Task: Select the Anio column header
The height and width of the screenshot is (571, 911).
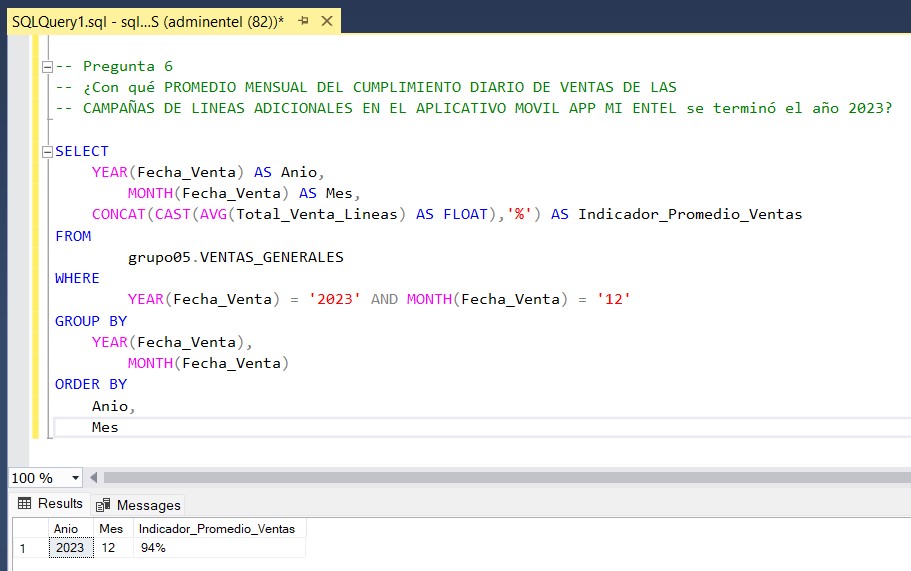Action: tap(66, 529)
